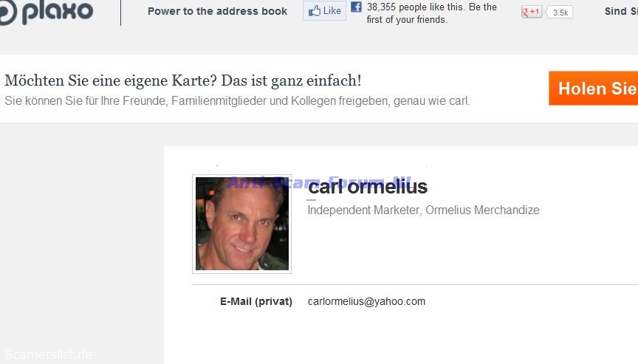Click the circular Plaxo logo symbol
This screenshot has height=364, width=638.
7,12
